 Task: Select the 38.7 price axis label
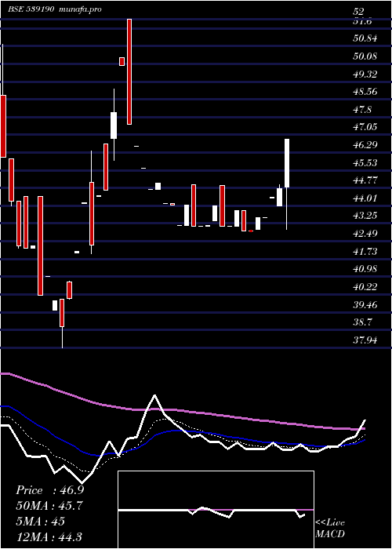(362, 322)
